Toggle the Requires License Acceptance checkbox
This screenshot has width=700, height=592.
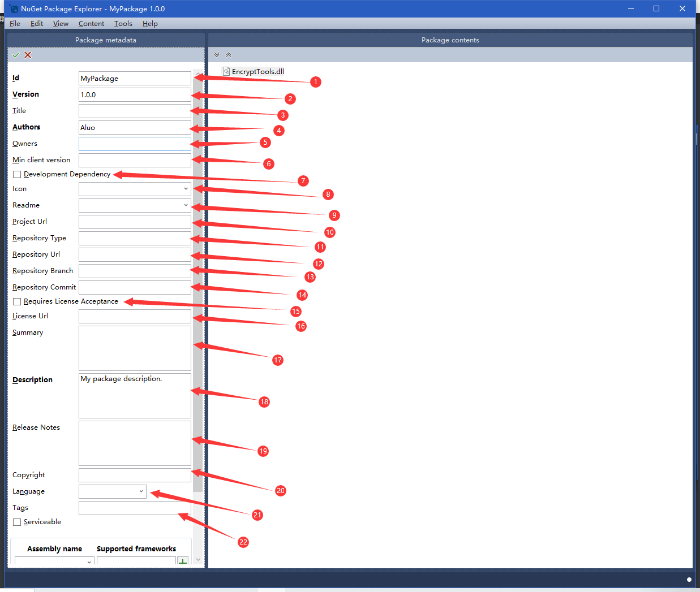pyautogui.click(x=17, y=301)
